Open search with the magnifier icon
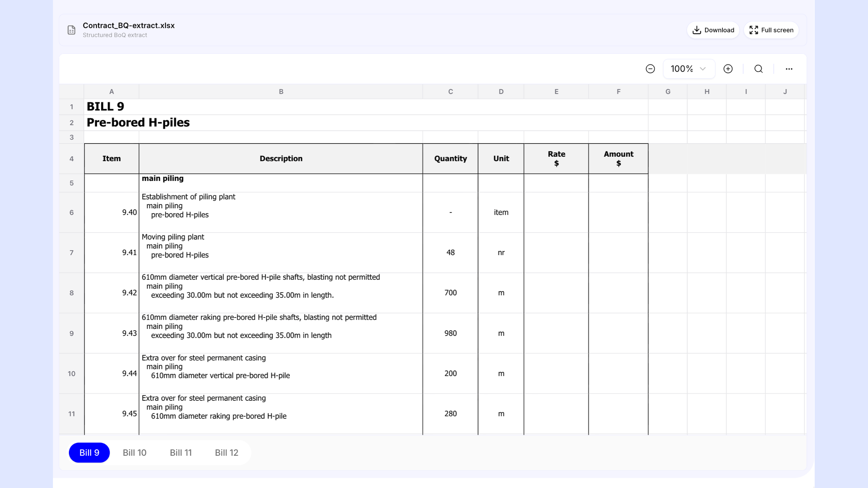868x488 pixels. 758,69
